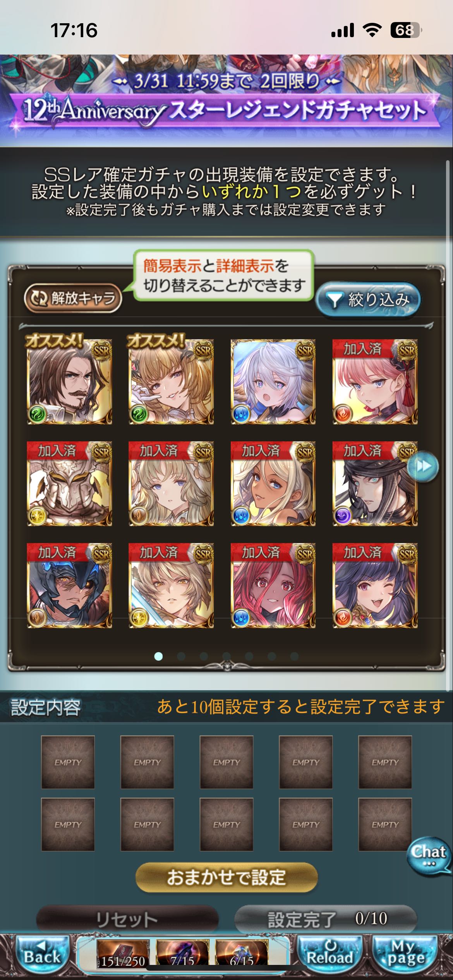The height and width of the screenshot is (980, 453).
Task: Choose the silver-haired water character portrait
Action: point(273,382)
